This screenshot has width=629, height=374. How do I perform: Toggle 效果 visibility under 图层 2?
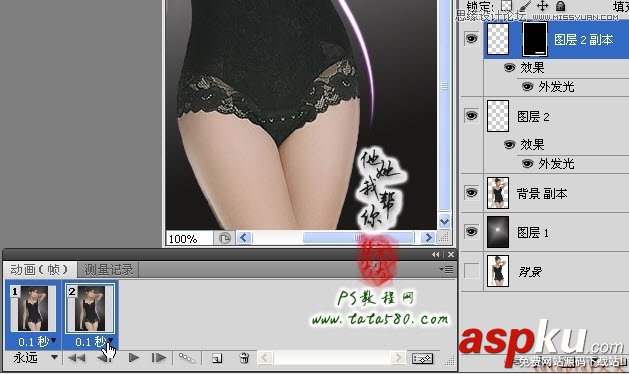pyautogui.click(x=509, y=144)
